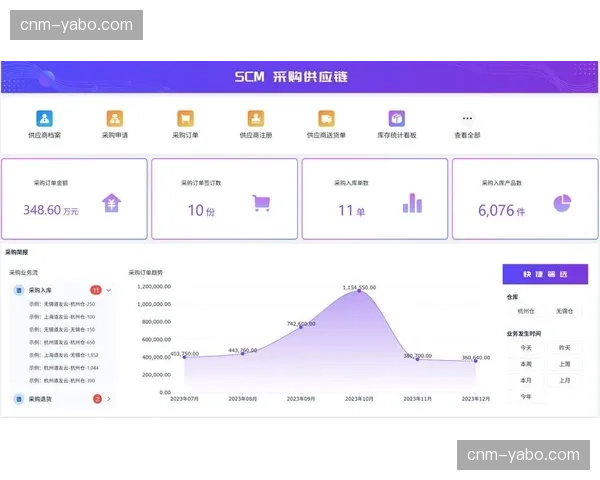This screenshot has height=480, width=600.
Task: Filter by the 杭州仓 warehouse
Action: 526,311
